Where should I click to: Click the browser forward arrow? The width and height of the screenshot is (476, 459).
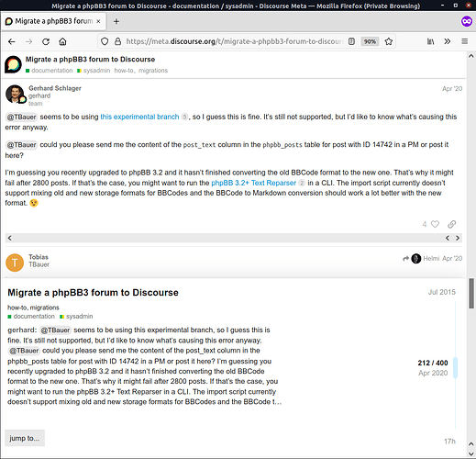28,41
